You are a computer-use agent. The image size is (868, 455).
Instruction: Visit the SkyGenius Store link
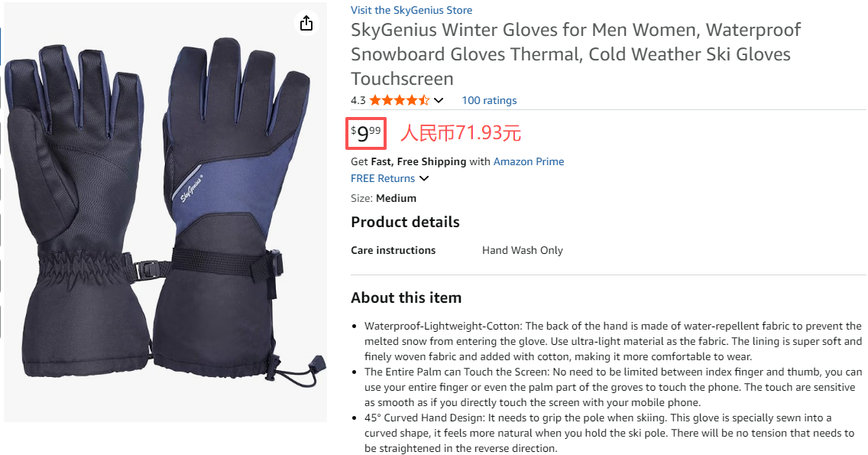(x=411, y=10)
